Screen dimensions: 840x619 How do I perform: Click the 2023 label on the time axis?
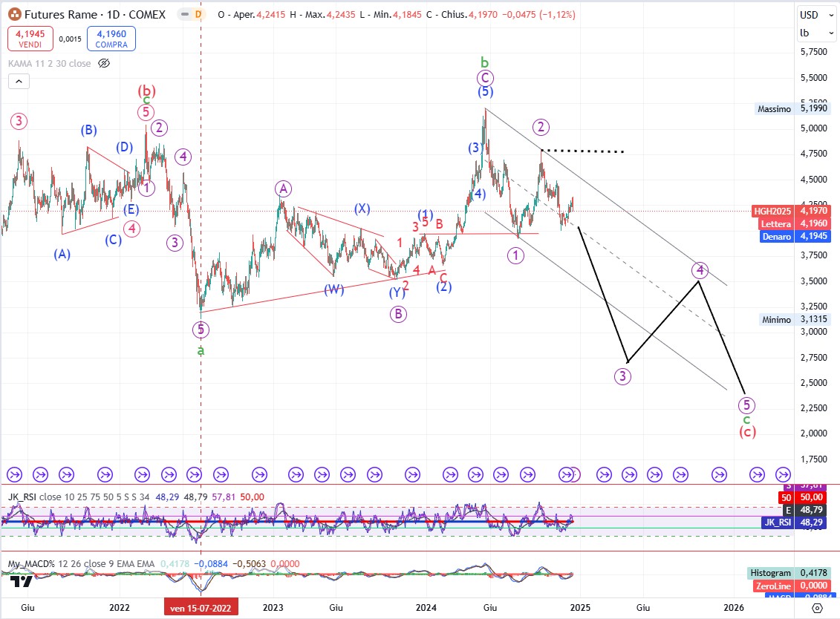tap(273, 608)
